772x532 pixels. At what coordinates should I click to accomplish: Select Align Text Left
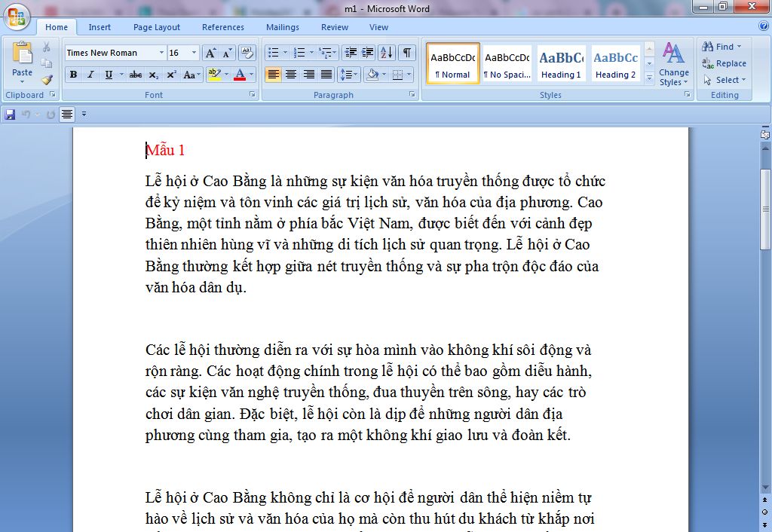coord(273,75)
